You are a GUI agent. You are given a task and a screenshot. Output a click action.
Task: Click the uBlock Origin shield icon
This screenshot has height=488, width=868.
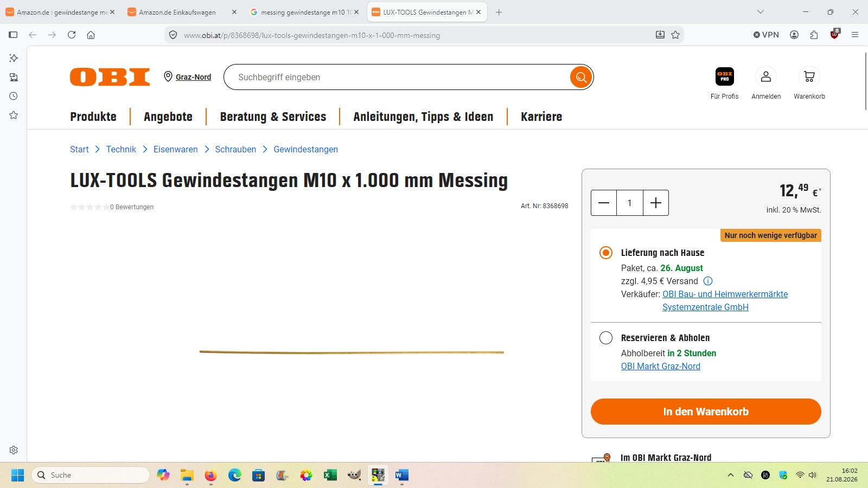point(834,34)
